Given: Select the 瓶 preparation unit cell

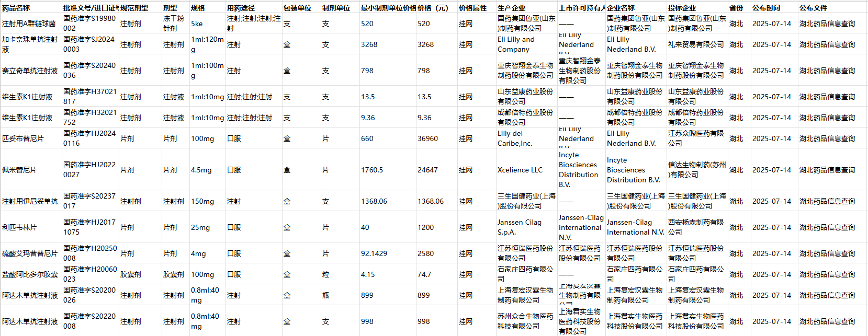Looking at the screenshot, I should (340, 295).
